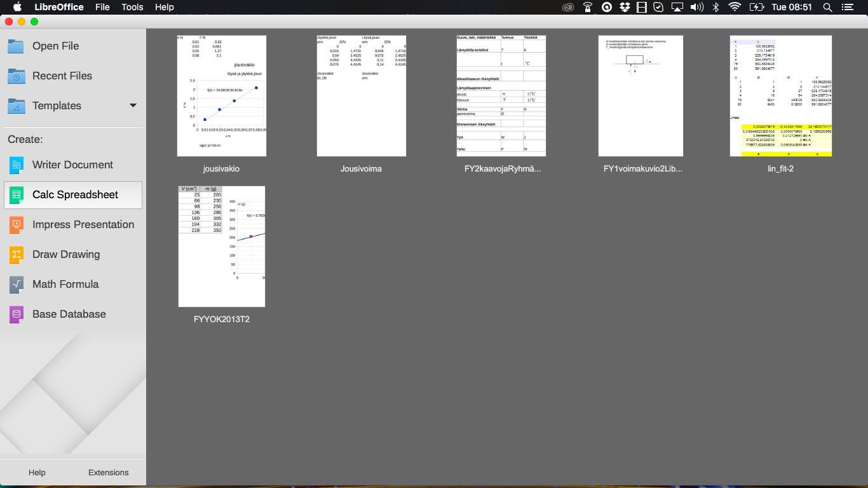This screenshot has height=488, width=868.
Task: Click the Base Database icon
Action: (x=17, y=315)
